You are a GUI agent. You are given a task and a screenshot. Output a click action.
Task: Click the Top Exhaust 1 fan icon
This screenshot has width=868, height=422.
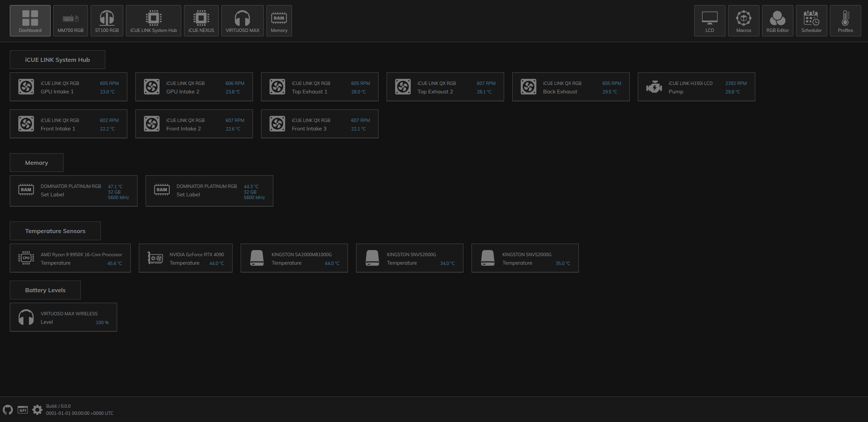click(277, 87)
